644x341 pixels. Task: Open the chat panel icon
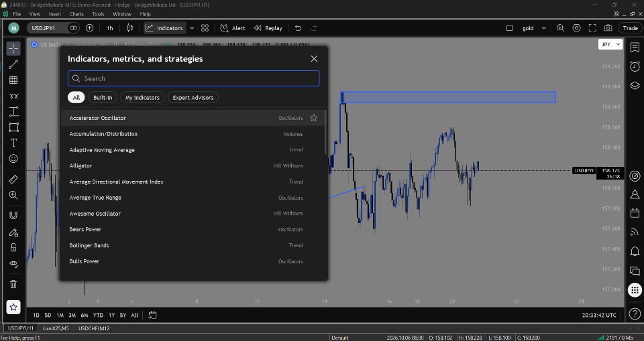point(635,271)
